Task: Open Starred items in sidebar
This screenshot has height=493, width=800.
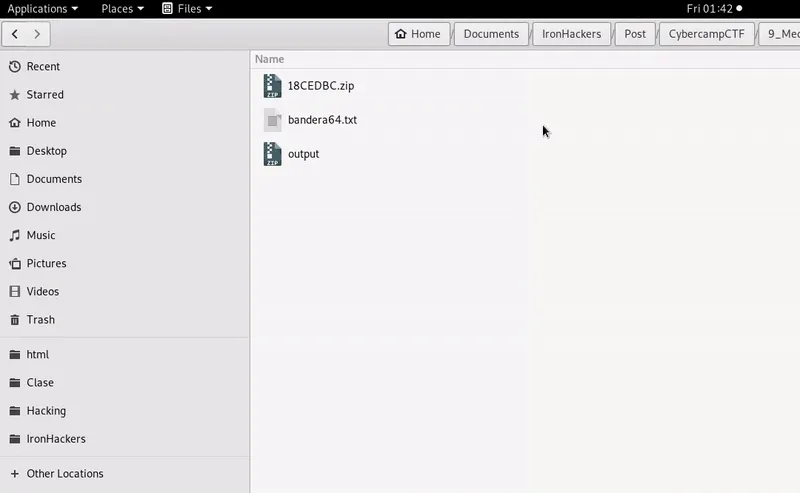Action: (x=45, y=95)
